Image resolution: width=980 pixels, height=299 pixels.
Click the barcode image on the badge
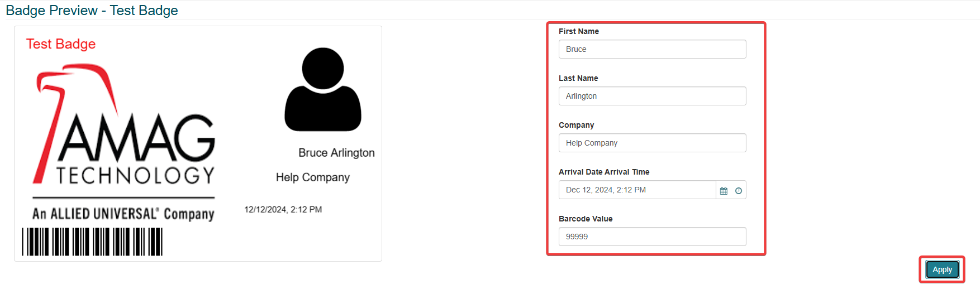92,242
